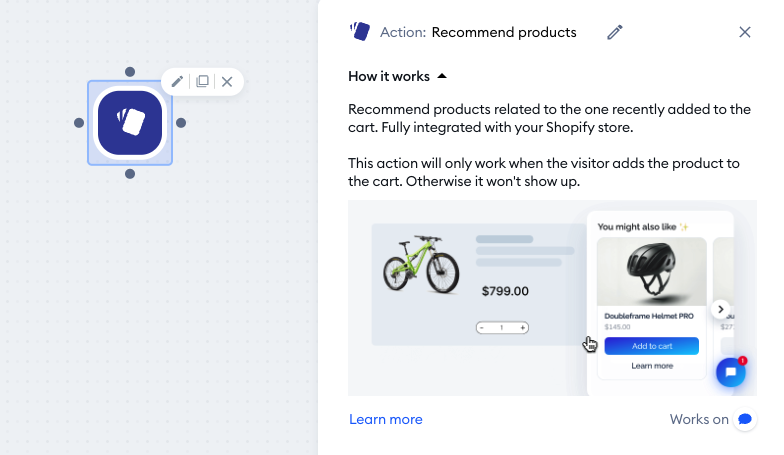Increase quantity with the plus stepper
The image size is (784, 455).
tap(522, 328)
